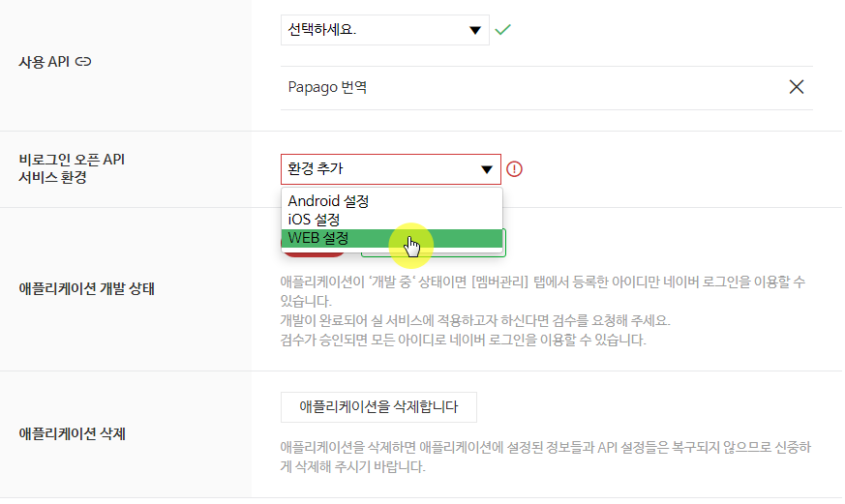
Task: Click the red exclamation warning icon
Action: 514,169
